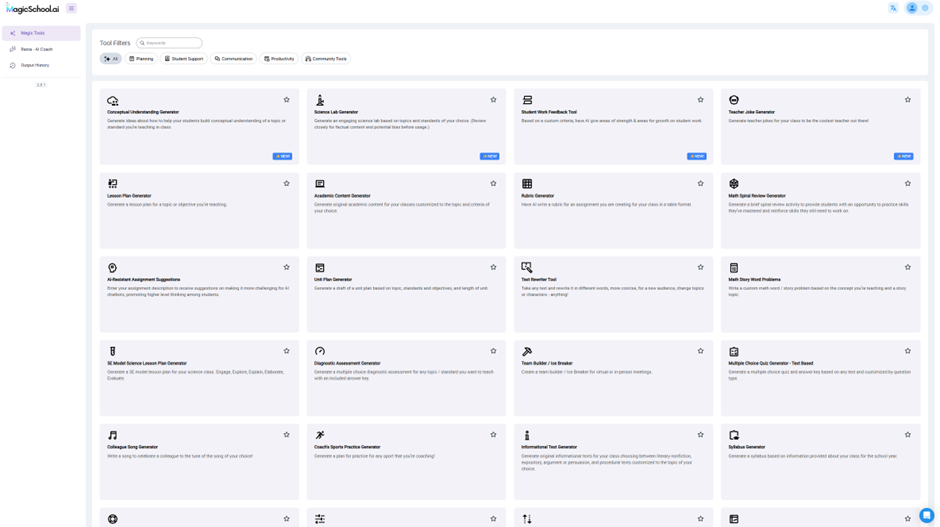Star the Multiple Choice Quiz Generator card

click(908, 351)
